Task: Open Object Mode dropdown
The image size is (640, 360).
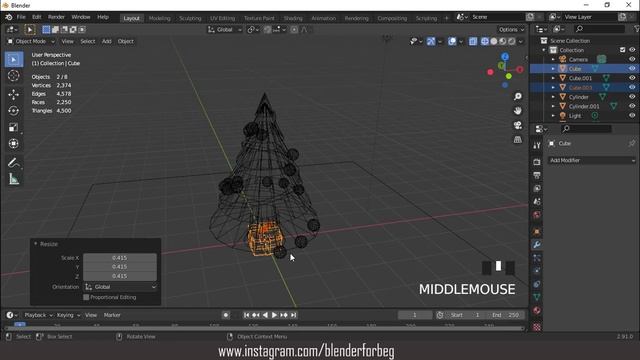Action: [x=31, y=41]
